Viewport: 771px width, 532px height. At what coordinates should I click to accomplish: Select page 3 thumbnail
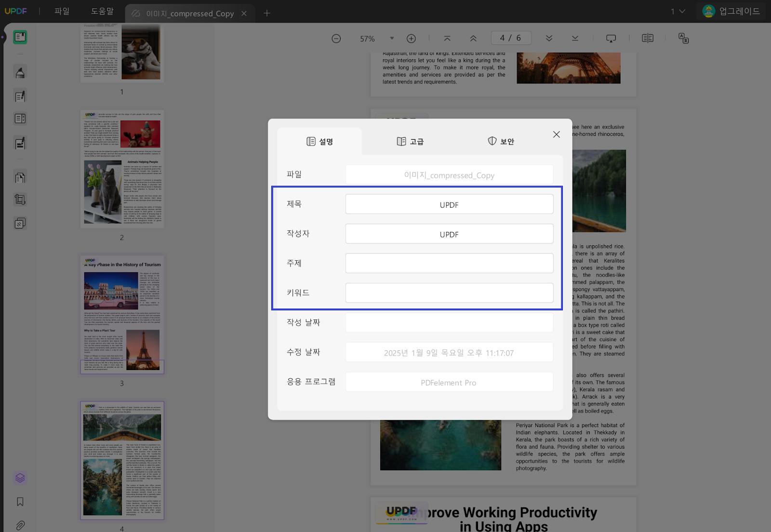click(x=122, y=314)
